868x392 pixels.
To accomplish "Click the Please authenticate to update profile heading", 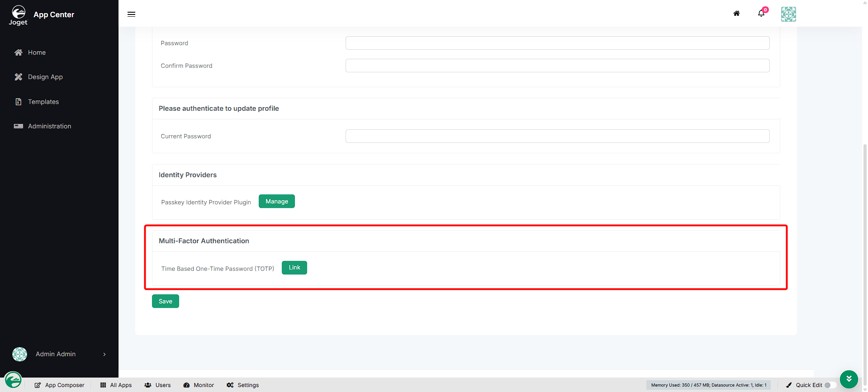I will (x=219, y=109).
